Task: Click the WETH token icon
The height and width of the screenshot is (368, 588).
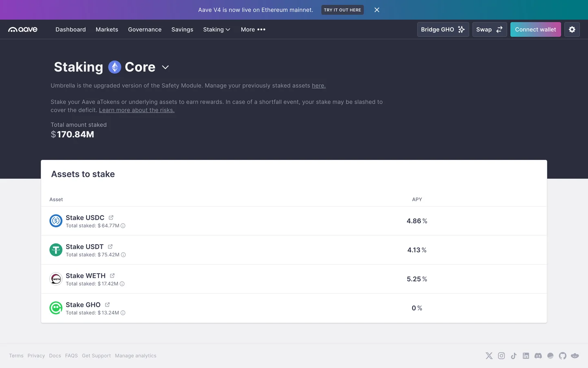Action: pos(56,279)
